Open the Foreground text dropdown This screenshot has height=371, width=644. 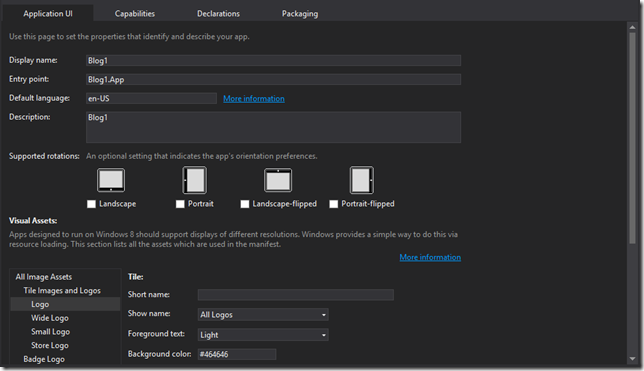point(263,335)
